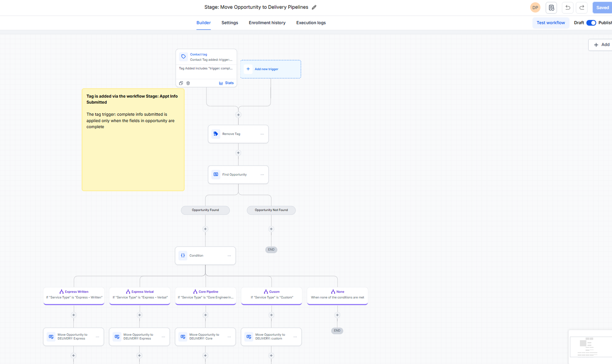Undo the last change
612x364 pixels.
[568, 8]
